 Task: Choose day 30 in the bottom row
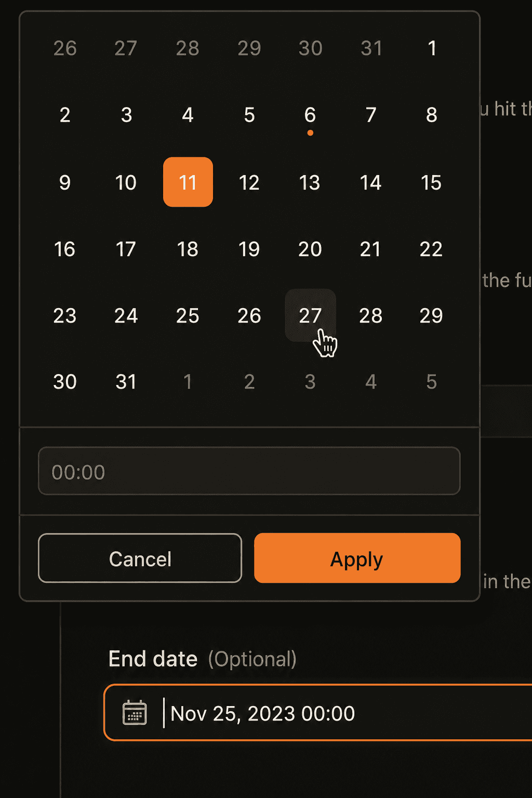pos(65,382)
